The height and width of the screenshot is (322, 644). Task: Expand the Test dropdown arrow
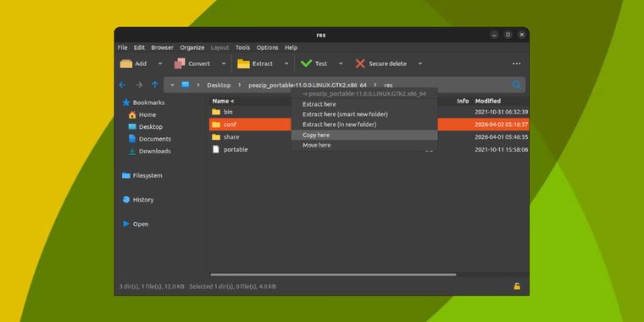coord(341,64)
